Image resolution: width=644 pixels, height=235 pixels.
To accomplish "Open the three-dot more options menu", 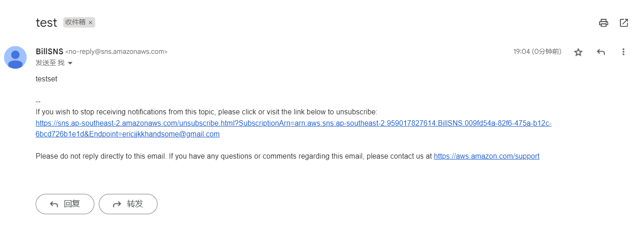I will pos(623,52).
